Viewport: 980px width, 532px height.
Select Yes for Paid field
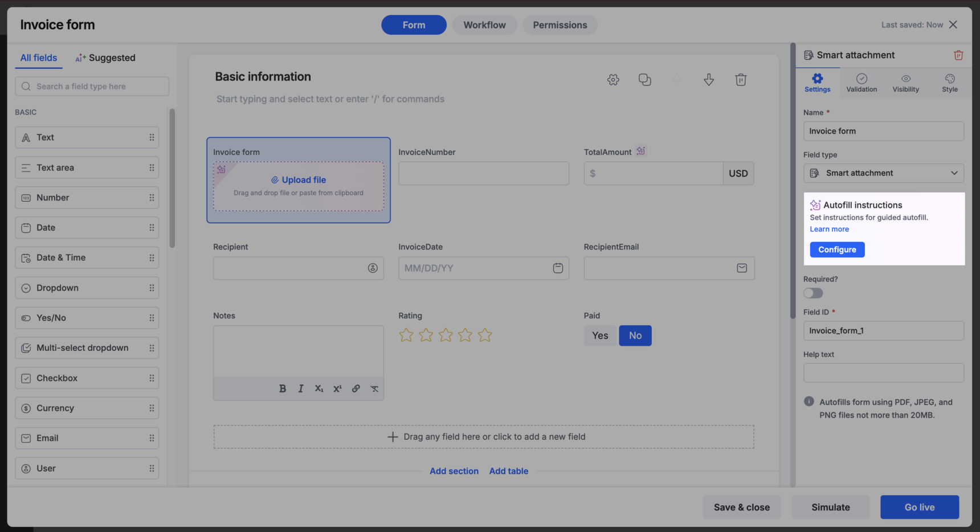600,335
